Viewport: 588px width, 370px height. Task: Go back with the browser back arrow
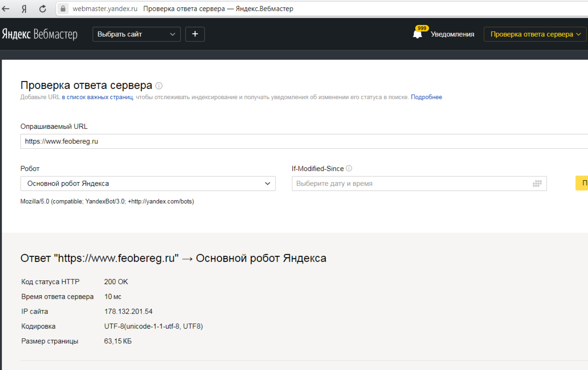coord(6,9)
